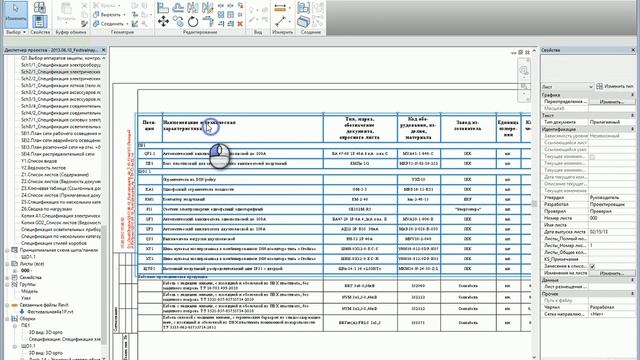640x360 pixels.
Task: Select the Split element tool icon
Action: point(221,6)
